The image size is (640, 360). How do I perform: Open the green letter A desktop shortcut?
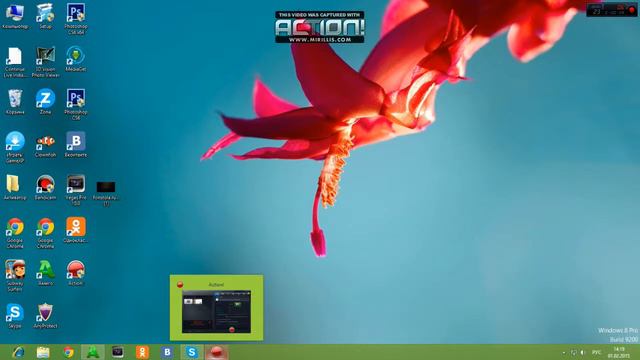click(45, 273)
